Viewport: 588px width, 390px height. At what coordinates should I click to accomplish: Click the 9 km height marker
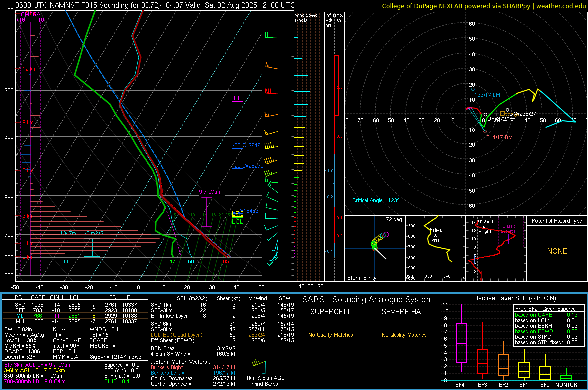(28, 122)
